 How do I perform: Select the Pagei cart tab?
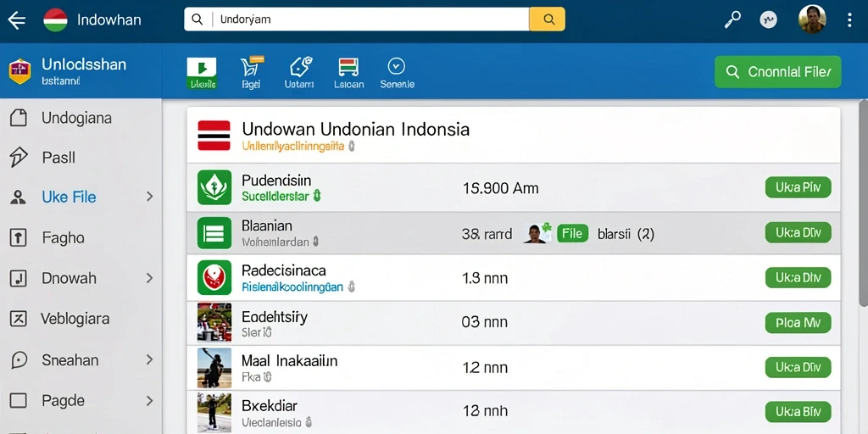coord(251,73)
